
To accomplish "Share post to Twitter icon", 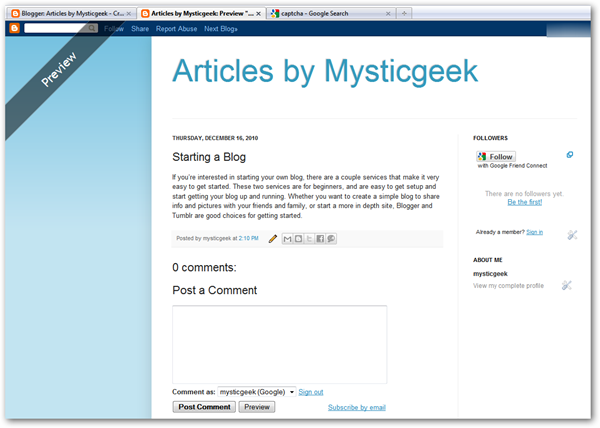I will (309, 239).
